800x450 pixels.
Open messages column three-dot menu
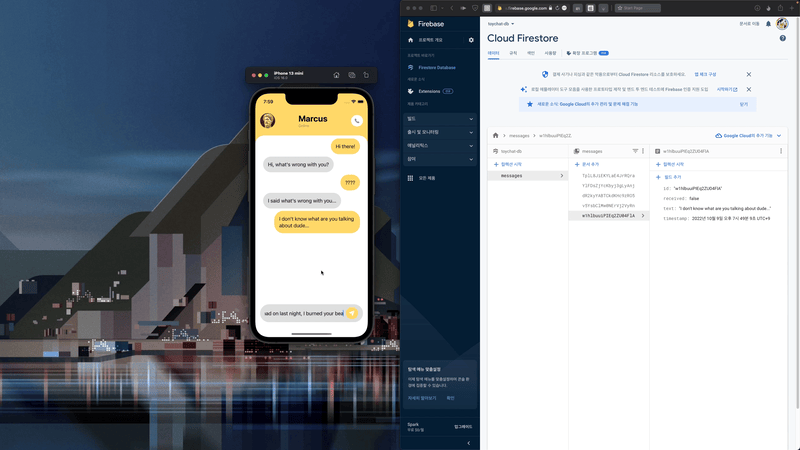(643, 151)
